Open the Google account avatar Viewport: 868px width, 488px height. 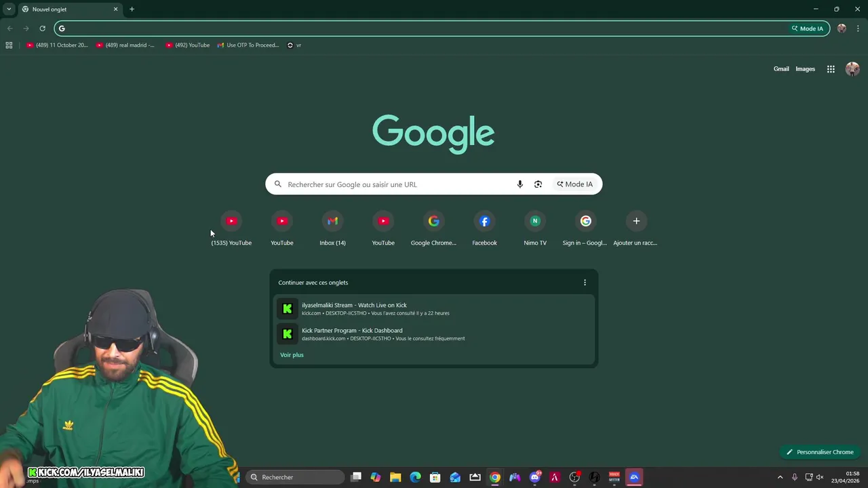click(x=852, y=69)
